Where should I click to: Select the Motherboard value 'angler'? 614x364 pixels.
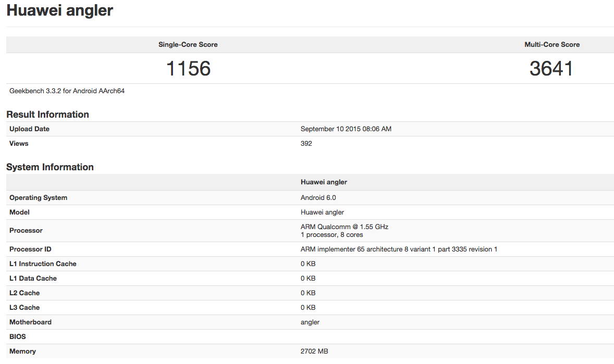310,322
